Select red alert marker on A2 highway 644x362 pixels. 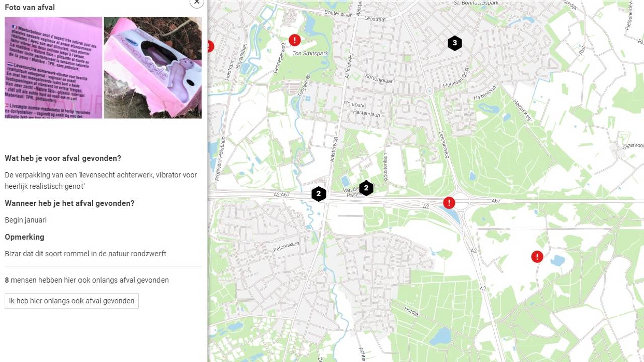pyautogui.click(x=449, y=203)
